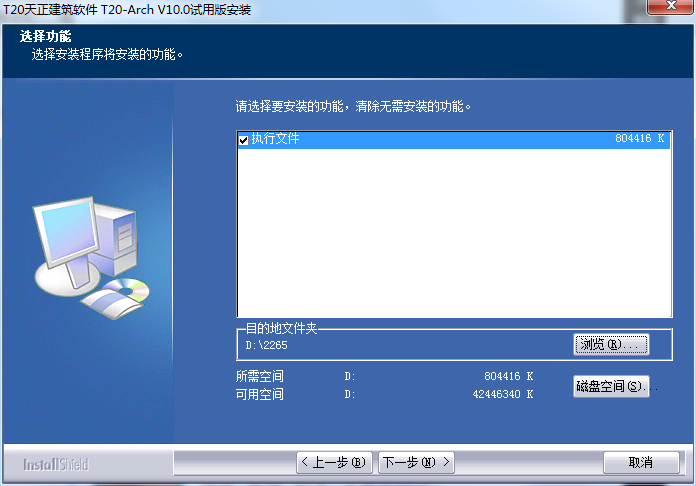696x486 pixels.
Task: Click the 所需空间 required space label
Action: tap(260, 377)
